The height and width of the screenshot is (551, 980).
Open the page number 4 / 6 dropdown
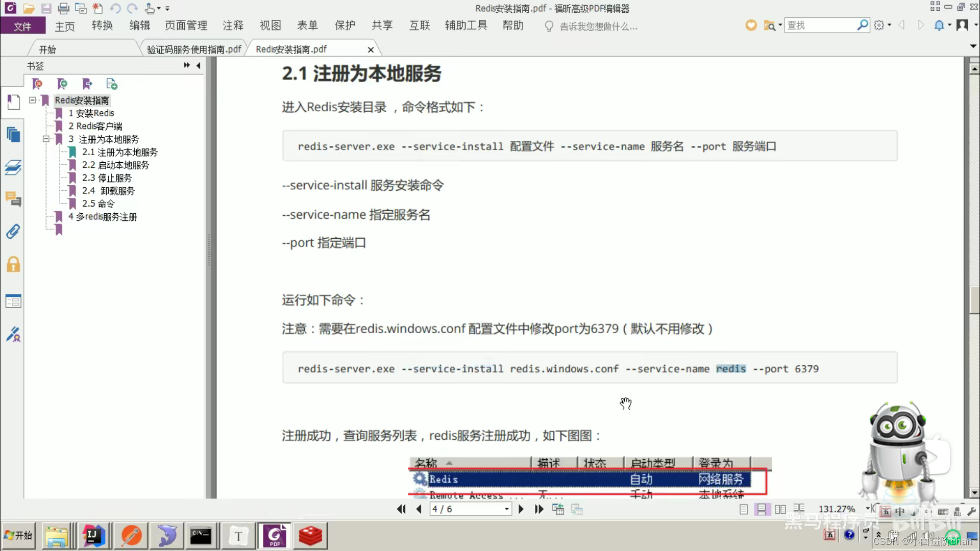(x=506, y=509)
